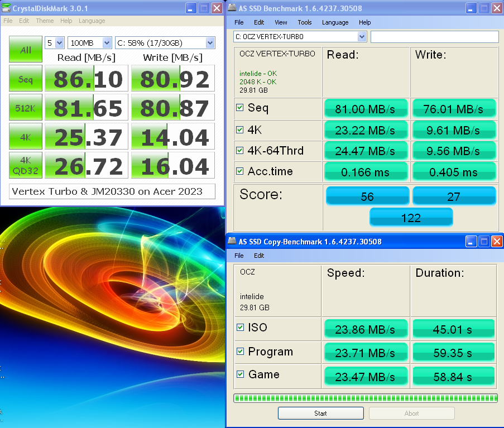The width and height of the screenshot is (504, 428).
Task: Open the Theme menu in CrystalDiskMark
Action: [45, 21]
